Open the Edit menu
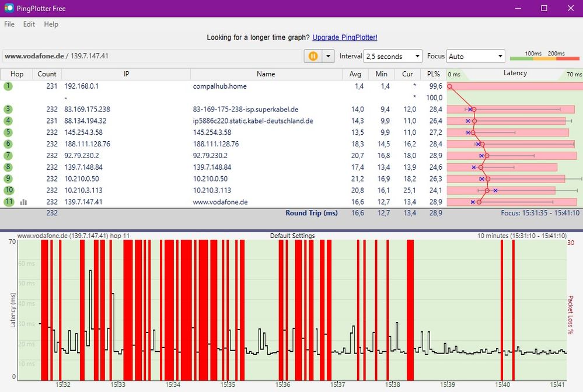 pyautogui.click(x=29, y=24)
